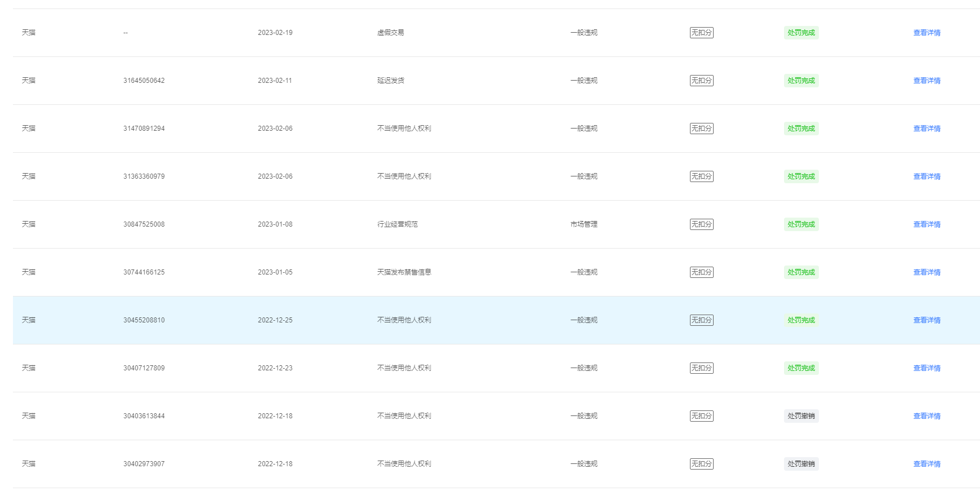
Task: Click 查看详情 for record 30402973907
Action: click(x=926, y=464)
